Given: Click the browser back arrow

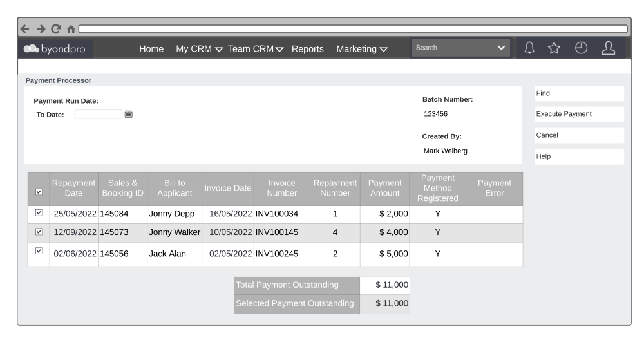Looking at the screenshot, I should click(x=25, y=29).
